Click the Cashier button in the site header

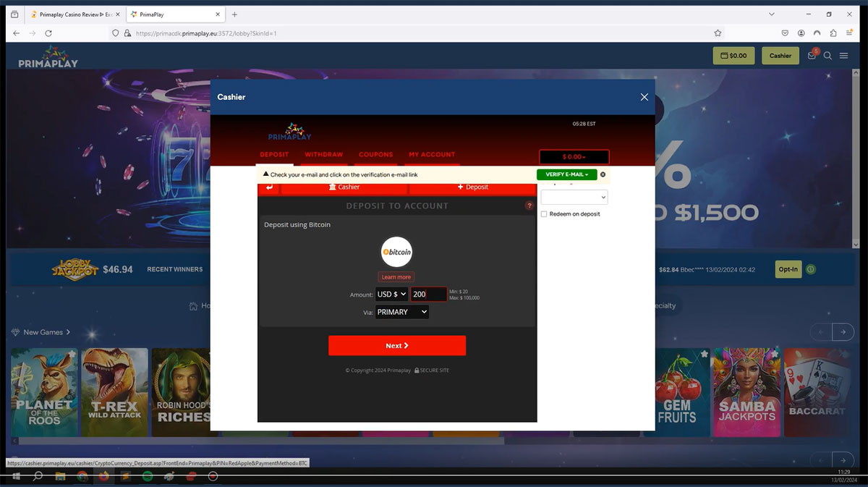(780, 56)
